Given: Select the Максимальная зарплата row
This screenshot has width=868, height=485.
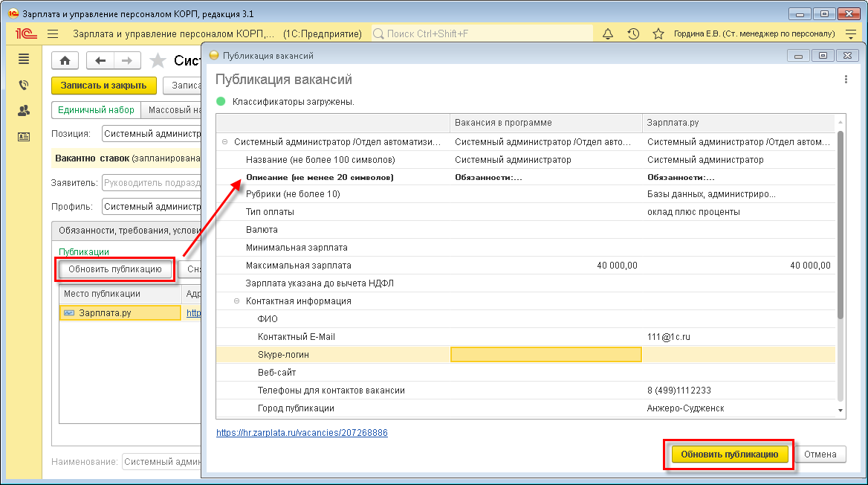Looking at the screenshot, I should 525,266.
